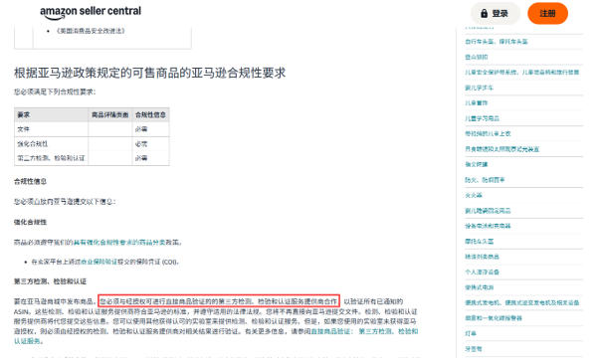
Task: Open sidebar link 儿童学习商品
Action: [483, 118]
